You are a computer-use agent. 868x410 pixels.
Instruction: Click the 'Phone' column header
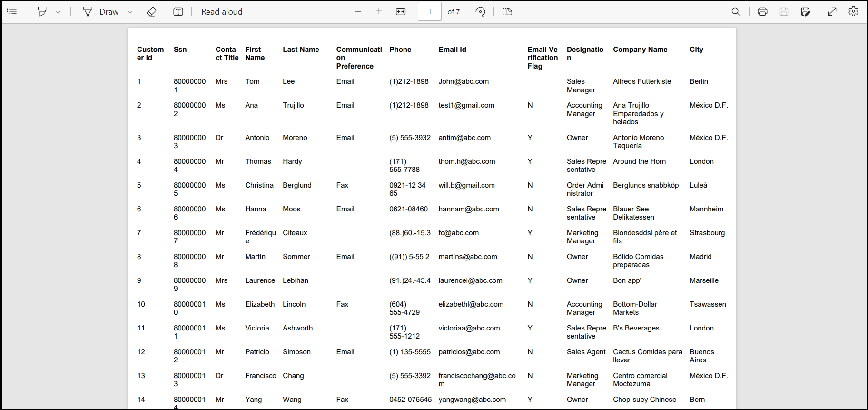400,50
